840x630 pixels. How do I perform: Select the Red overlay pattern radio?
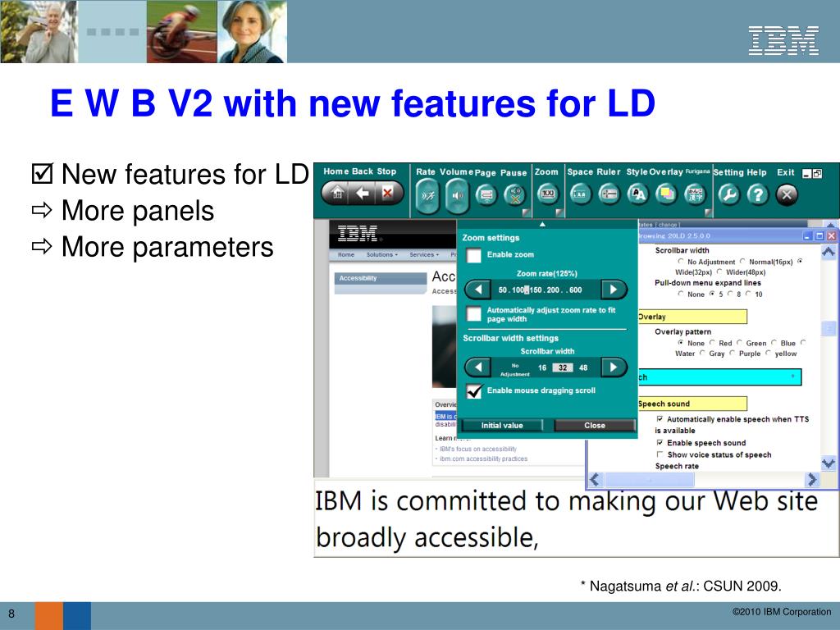[x=713, y=343]
